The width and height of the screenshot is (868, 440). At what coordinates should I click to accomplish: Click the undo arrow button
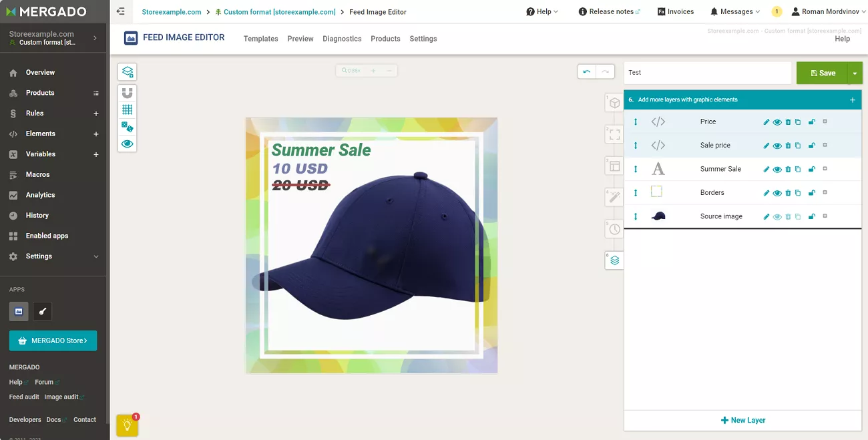586,71
